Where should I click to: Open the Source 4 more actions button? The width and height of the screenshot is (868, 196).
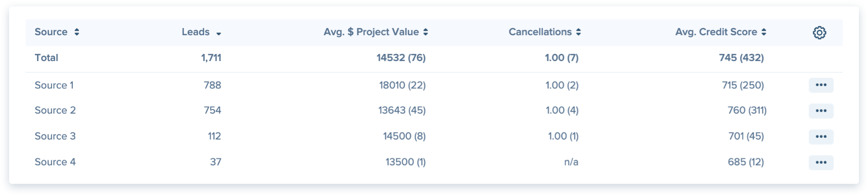coord(821,162)
